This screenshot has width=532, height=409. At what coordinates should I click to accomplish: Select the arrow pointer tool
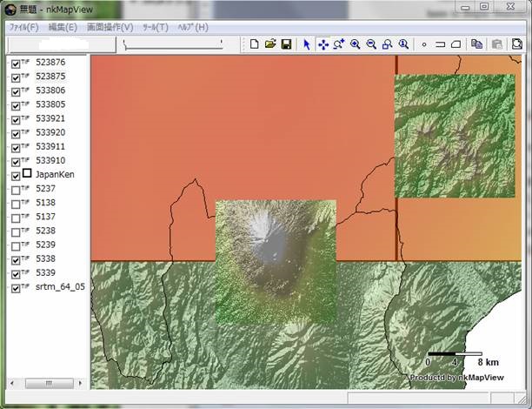[307, 44]
